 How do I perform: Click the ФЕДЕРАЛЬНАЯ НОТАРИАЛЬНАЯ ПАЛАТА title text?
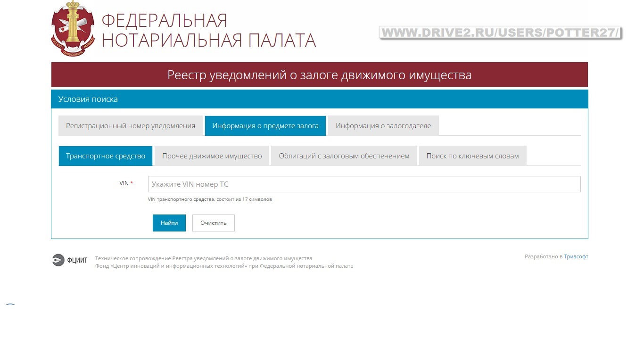coord(208,31)
